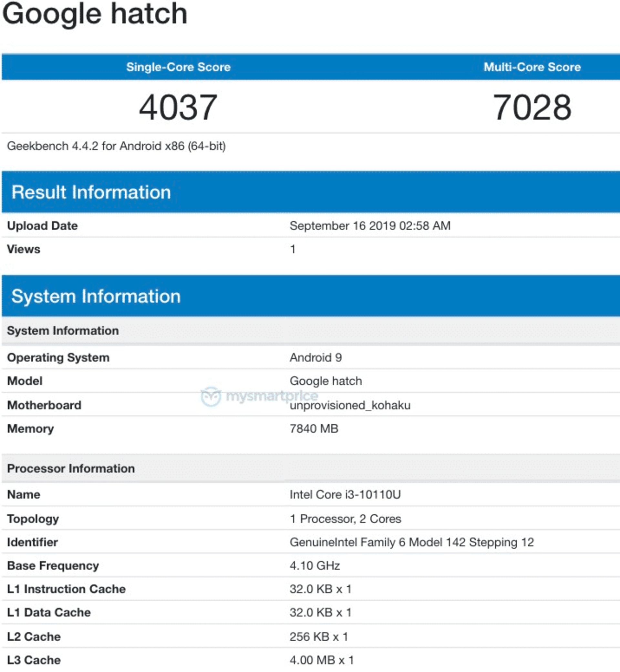
Task: Select the Single-Core Score header
Action: [x=178, y=67]
